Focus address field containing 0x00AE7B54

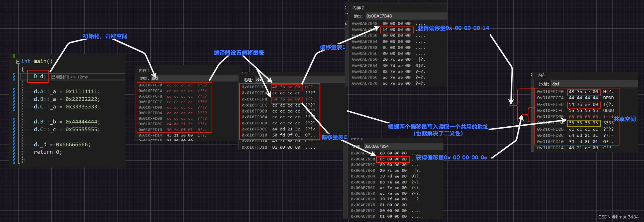(403, 146)
